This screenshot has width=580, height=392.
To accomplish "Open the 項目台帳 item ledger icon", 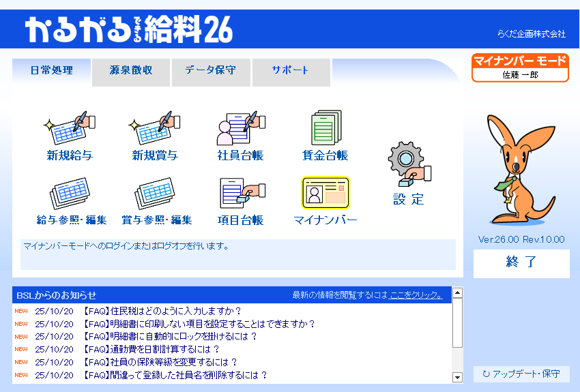I will pyautogui.click(x=240, y=194).
